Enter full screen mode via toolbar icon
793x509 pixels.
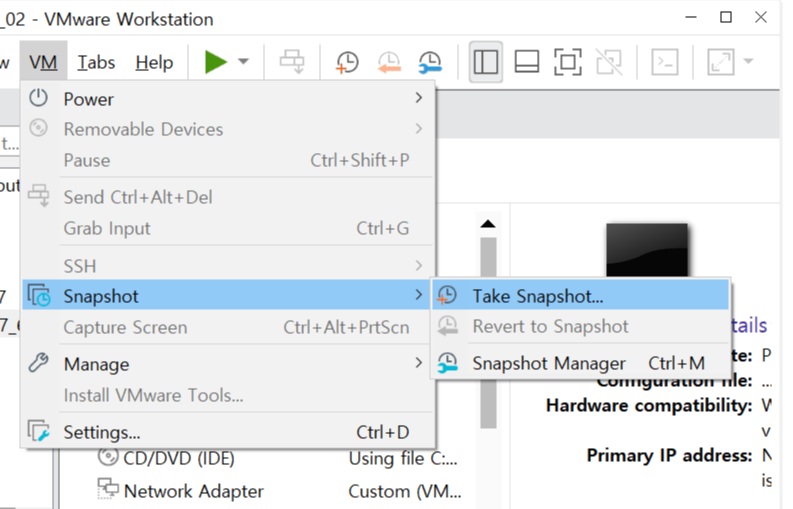point(567,62)
